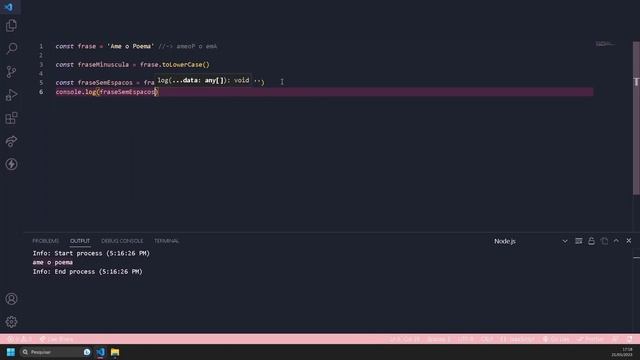Click the CRLF end-of-line setting in status bar
The width and height of the screenshot is (640, 360).
coord(487,339)
